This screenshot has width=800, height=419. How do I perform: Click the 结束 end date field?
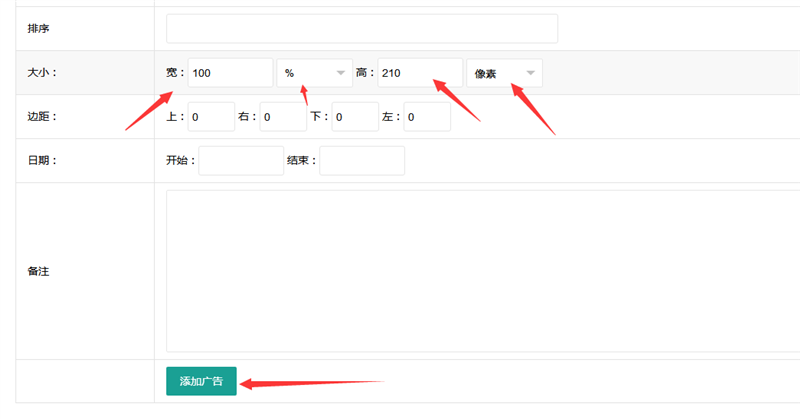tap(362, 161)
